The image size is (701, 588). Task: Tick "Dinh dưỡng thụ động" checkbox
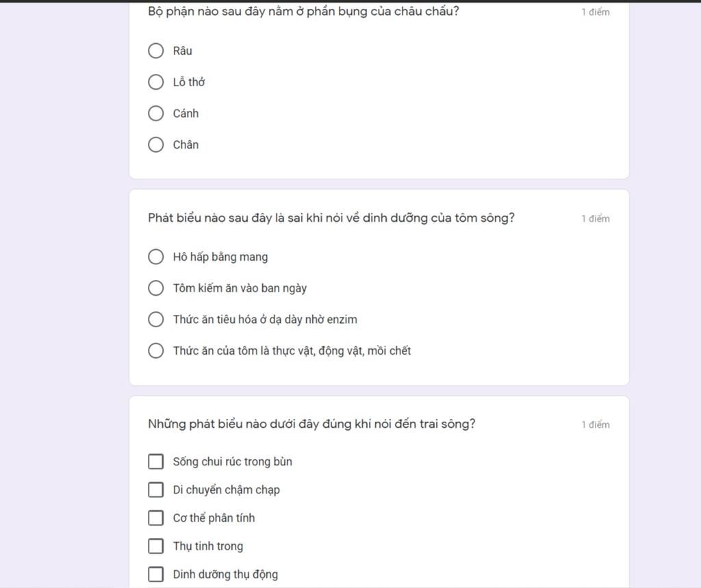pos(155,574)
